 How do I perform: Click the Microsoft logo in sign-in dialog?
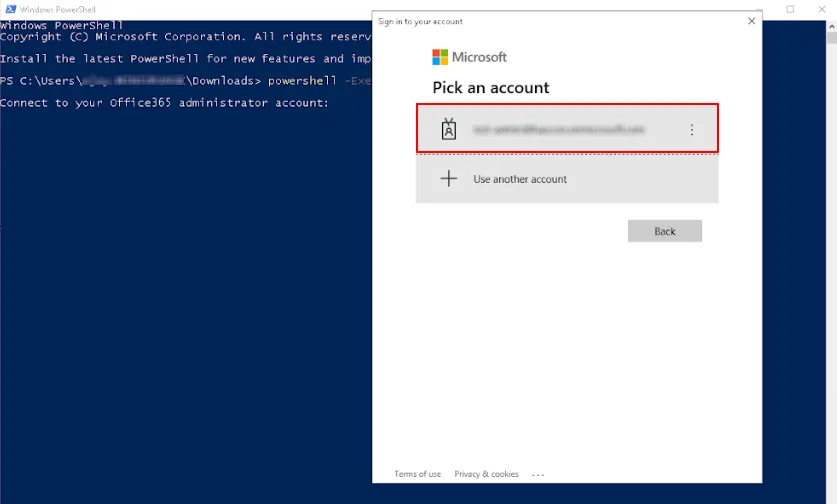[x=469, y=57]
